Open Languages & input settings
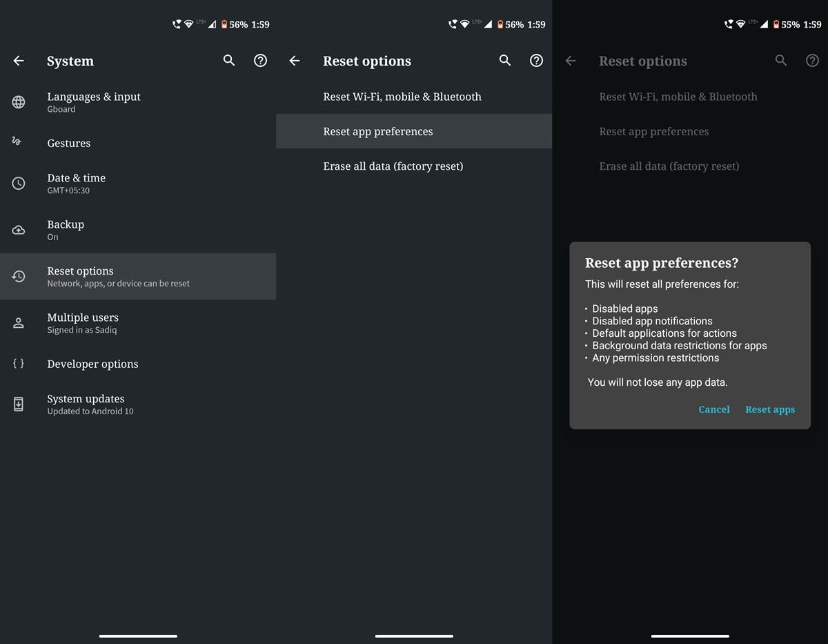The height and width of the screenshot is (644, 828). [x=138, y=102]
